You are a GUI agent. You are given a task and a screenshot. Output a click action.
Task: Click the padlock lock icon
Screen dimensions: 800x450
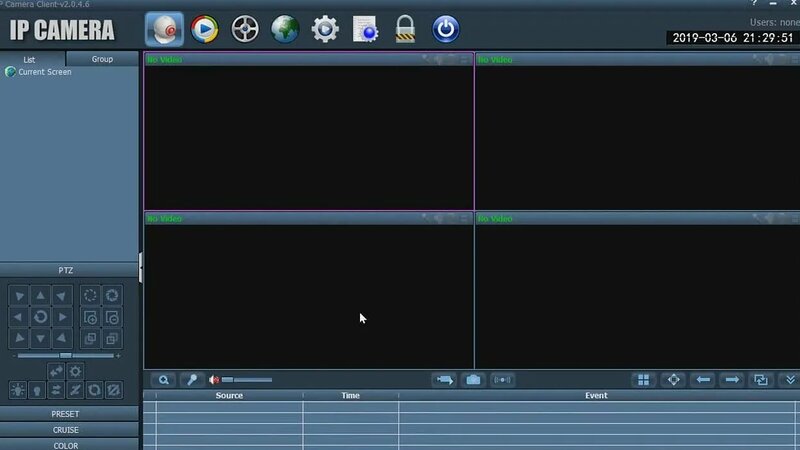(x=405, y=29)
